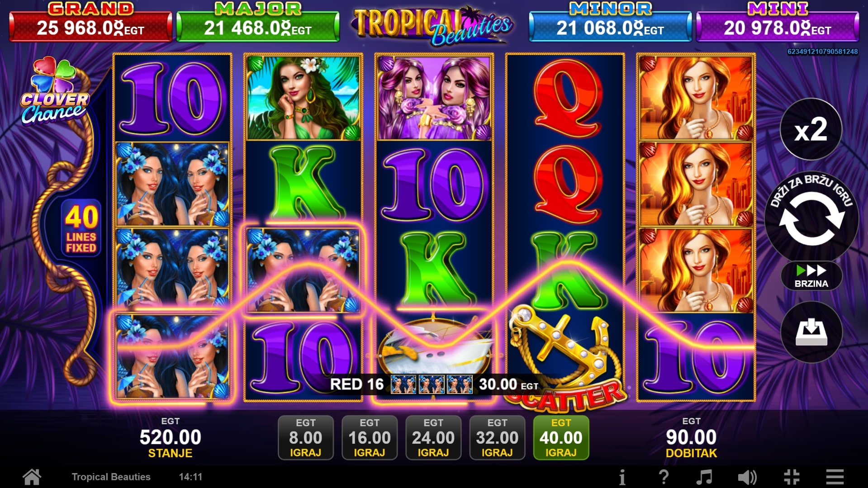Change speed with the BRZINA button

(811, 276)
